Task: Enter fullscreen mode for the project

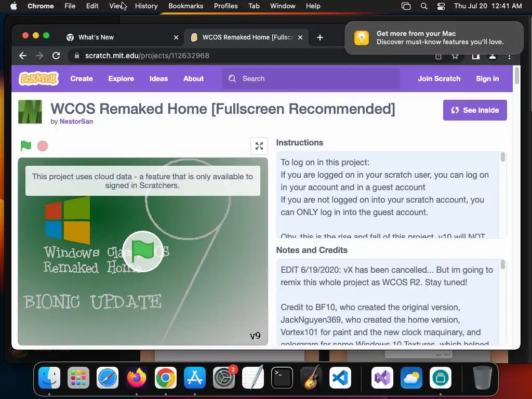Action: click(259, 146)
